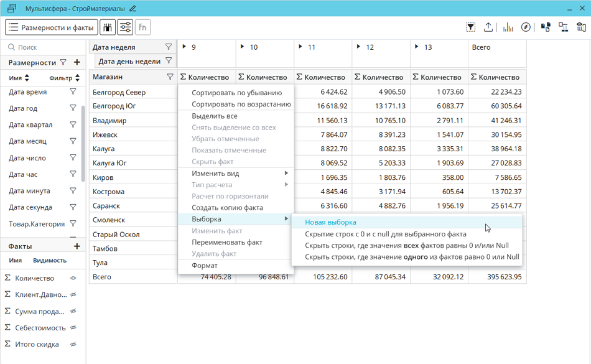The width and height of the screenshot is (591, 364).
Task: Click the pencil icon to rename Мультисфера
Action: [x=133, y=9]
